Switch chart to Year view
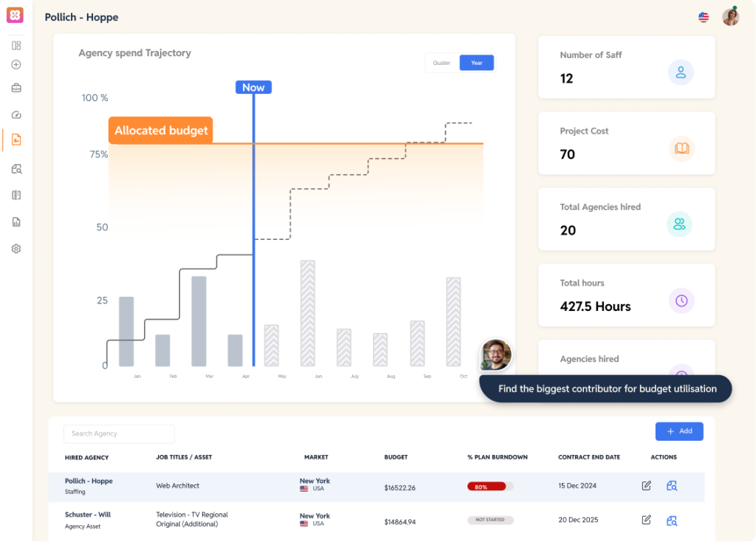The height and width of the screenshot is (542, 756). click(x=477, y=63)
